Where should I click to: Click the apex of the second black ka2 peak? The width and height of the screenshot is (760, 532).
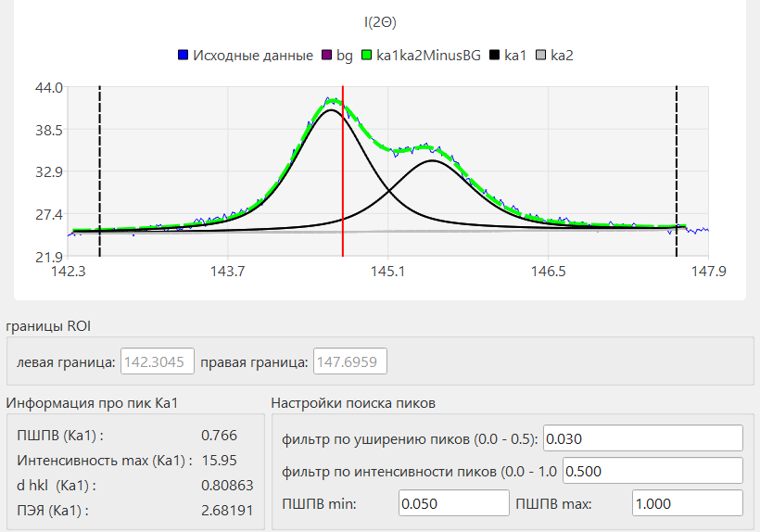[x=432, y=160]
